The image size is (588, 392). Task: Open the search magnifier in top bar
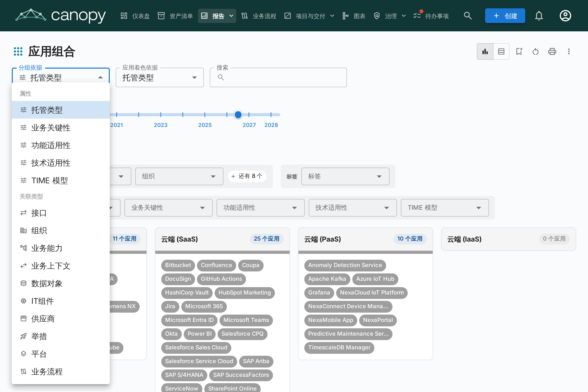click(468, 16)
